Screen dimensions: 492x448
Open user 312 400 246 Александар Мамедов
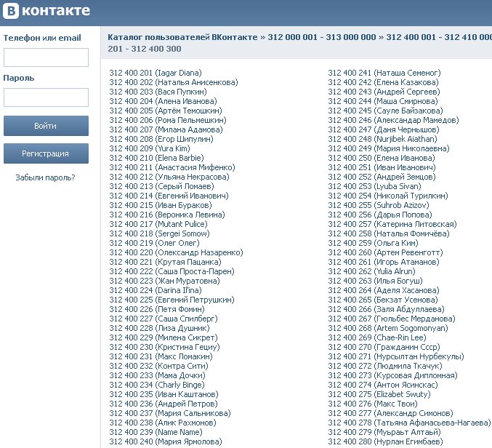tap(393, 120)
